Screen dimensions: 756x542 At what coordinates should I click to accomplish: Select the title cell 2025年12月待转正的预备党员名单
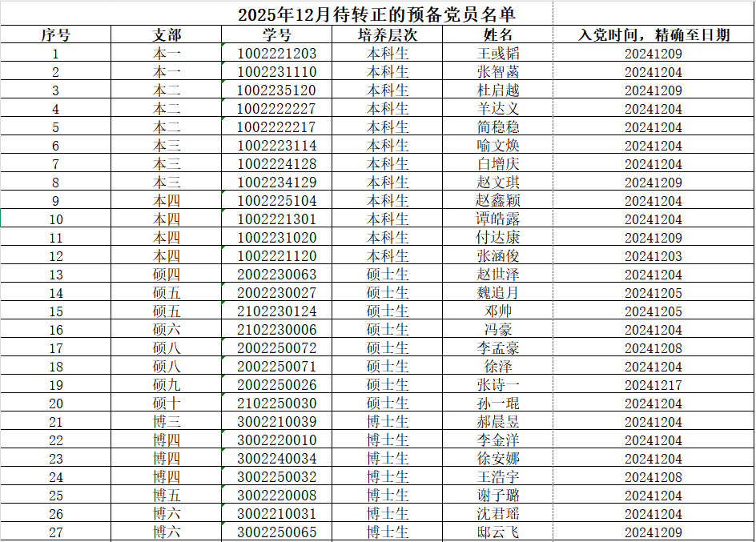coord(376,14)
